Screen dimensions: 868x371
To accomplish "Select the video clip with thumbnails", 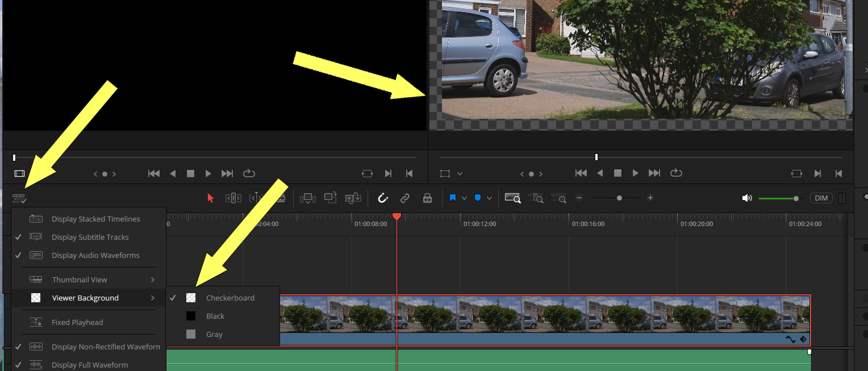I will point(545,320).
